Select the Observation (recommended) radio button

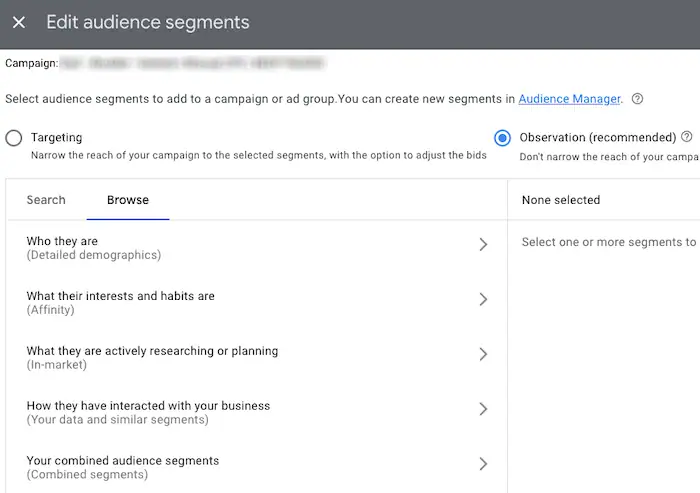coord(502,138)
